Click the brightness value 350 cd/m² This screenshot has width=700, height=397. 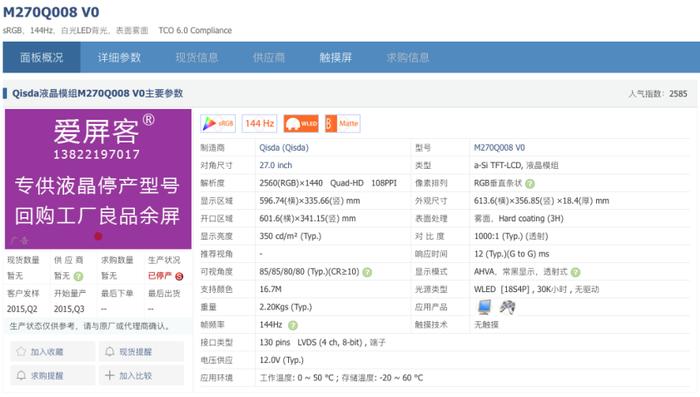pyautogui.click(x=290, y=236)
